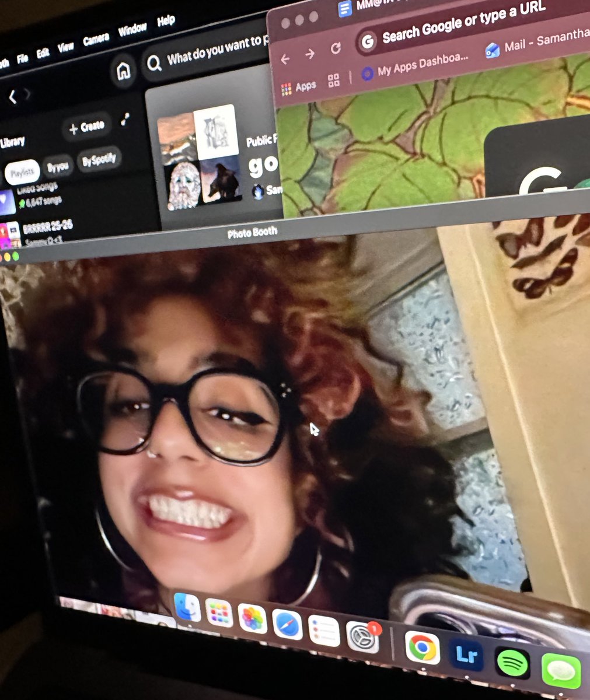Click the Create button in Spotify library

tap(86, 128)
